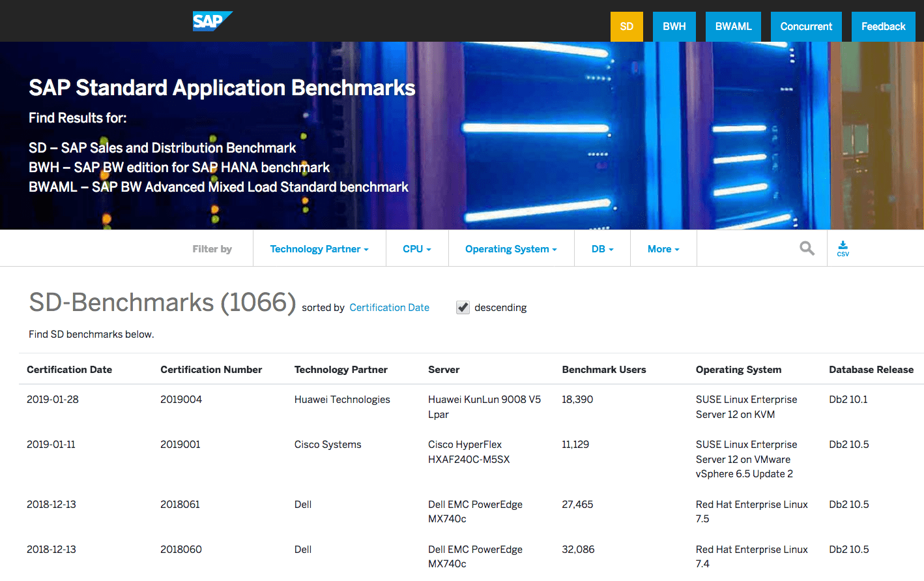The width and height of the screenshot is (924, 581).
Task: Click the Operating System column header
Action: 738,370
